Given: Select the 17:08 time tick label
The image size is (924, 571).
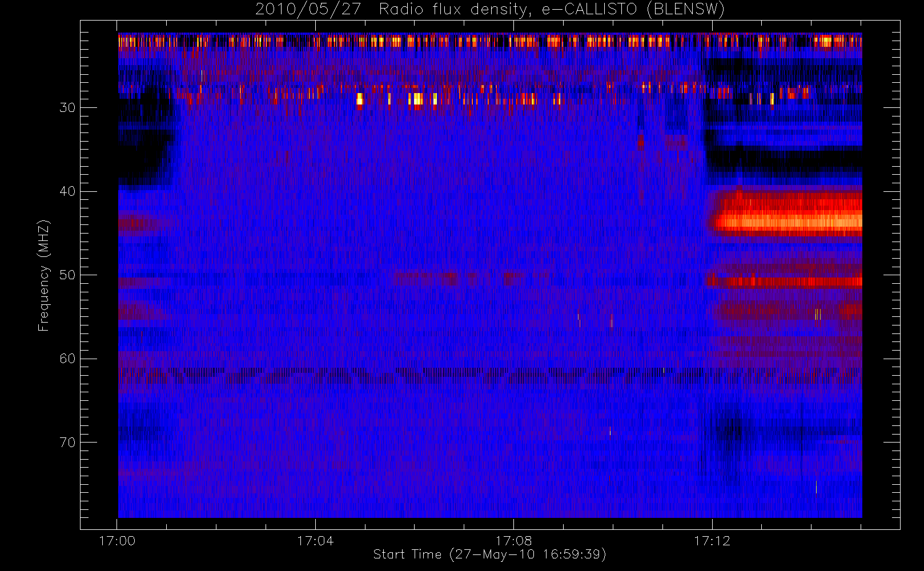Looking at the screenshot, I should pyautogui.click(x=513, y=541).
